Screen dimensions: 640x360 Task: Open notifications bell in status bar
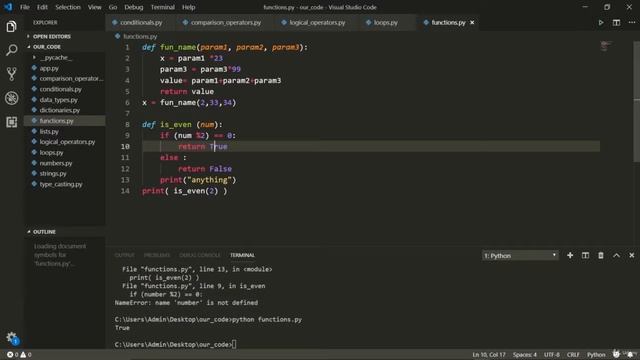pyautogui.click(x=631, y=354)
